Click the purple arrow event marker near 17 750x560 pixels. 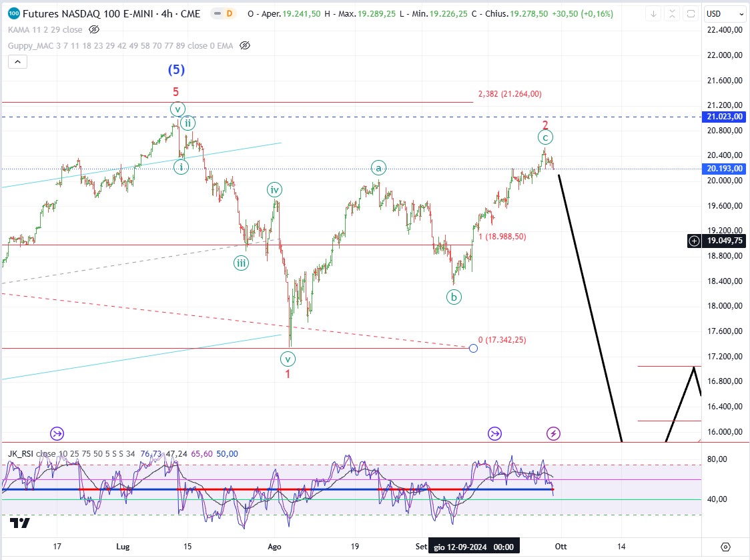point(57,434)
